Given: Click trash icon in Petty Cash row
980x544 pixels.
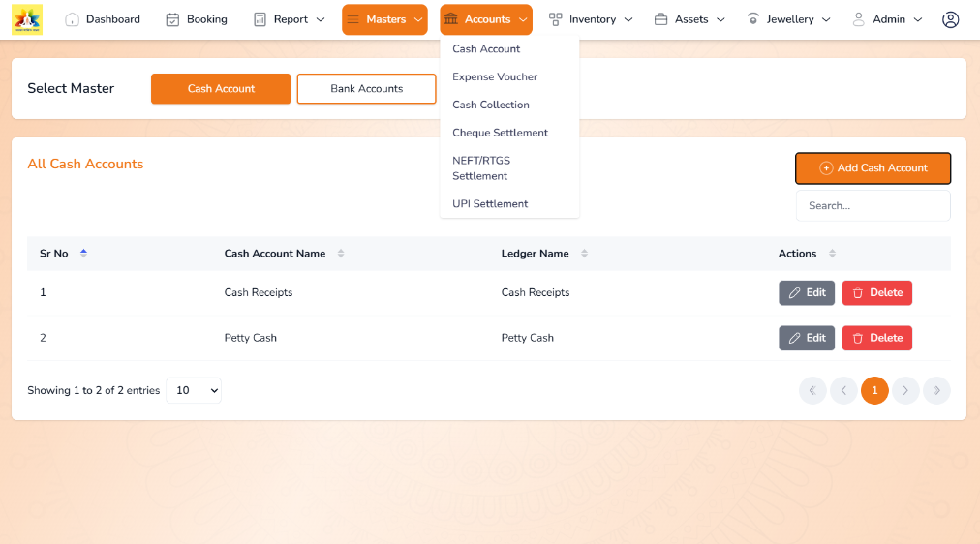Looking at the screenshot, I should coord(858,338).
